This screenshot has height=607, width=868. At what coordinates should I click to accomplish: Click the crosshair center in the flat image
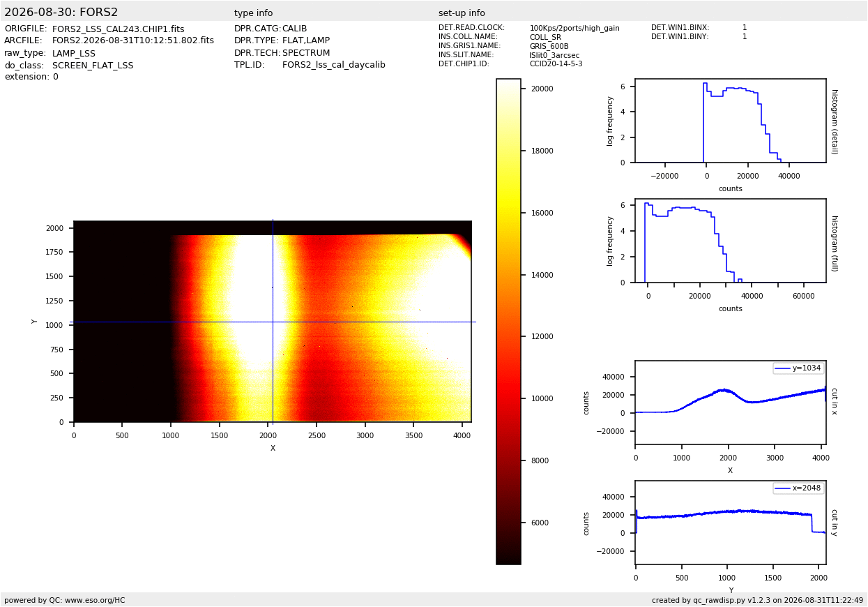[273, 322]
